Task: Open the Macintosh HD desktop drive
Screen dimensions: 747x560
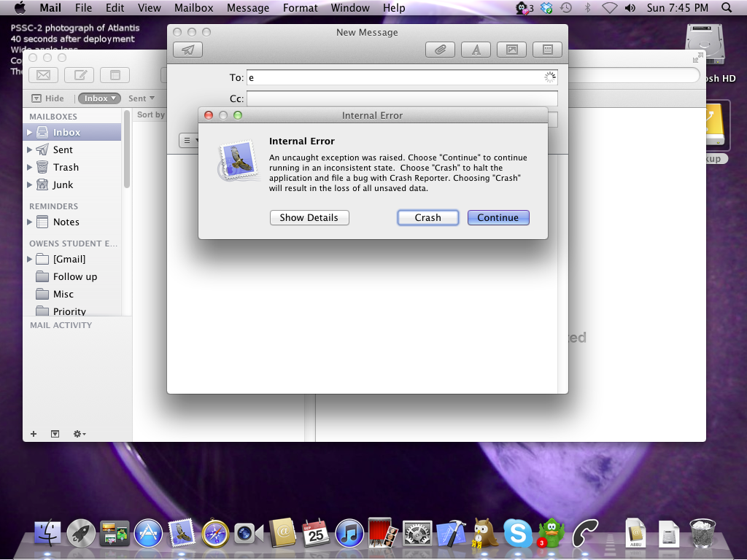Action: [x=705, y=45]
